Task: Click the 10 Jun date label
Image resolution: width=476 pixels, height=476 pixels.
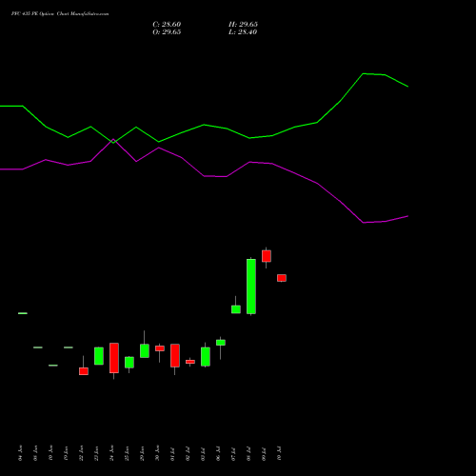Action: click(50, 453)
